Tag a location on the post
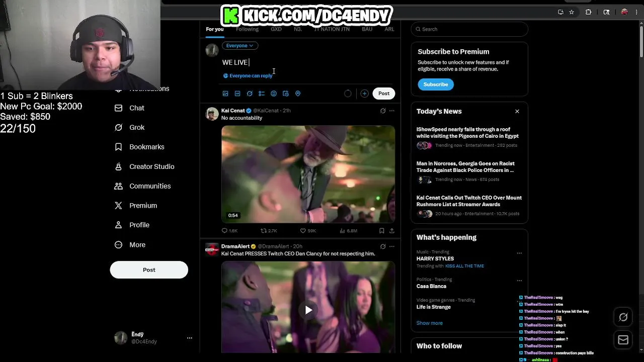The height and width of the screenshot is (362, 644). pyautogui.click(x=298, y=94)
